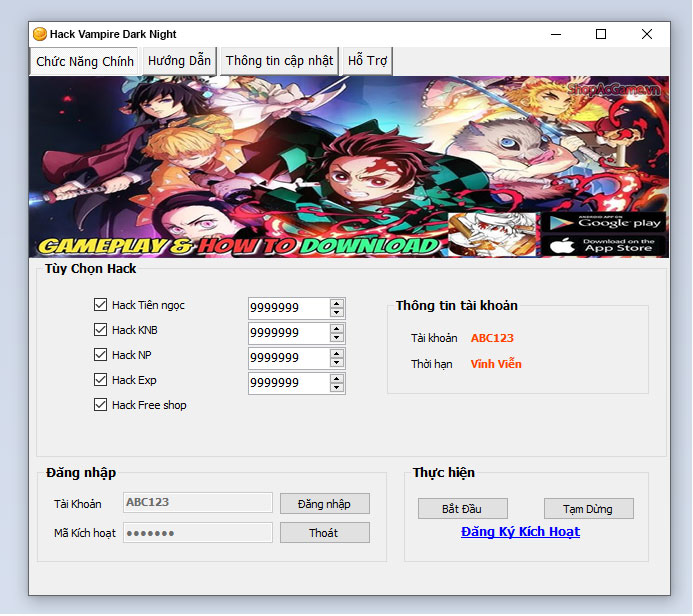The width and height of the screenshot is (693, 616).
Task: Click the Google Play badge on banner
Action: (603, 222)
